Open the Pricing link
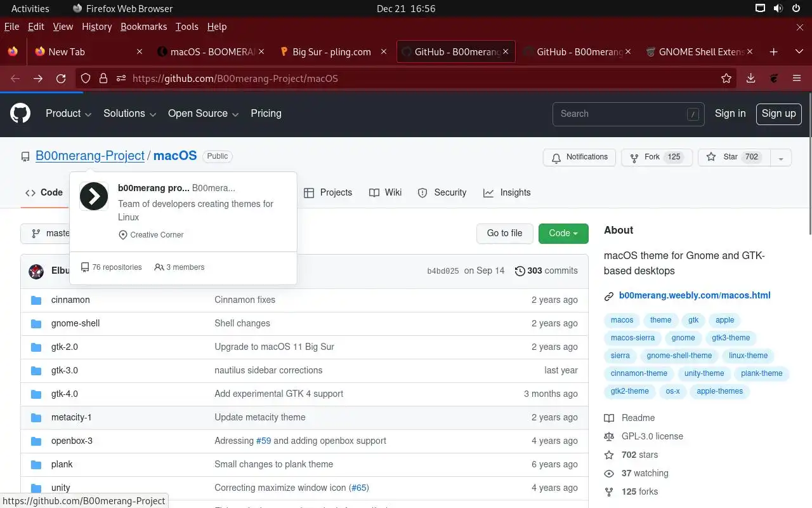This screenshot has width=812, height=508. 266,114
